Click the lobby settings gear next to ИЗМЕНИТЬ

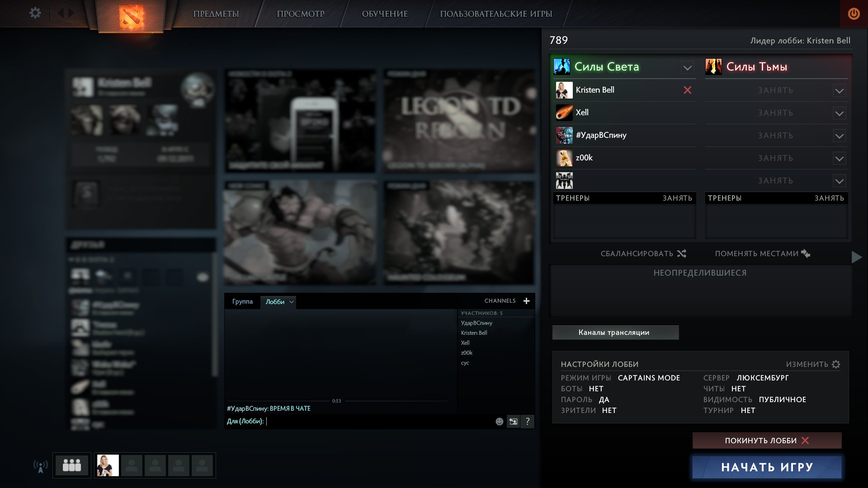tap(836, 364)
